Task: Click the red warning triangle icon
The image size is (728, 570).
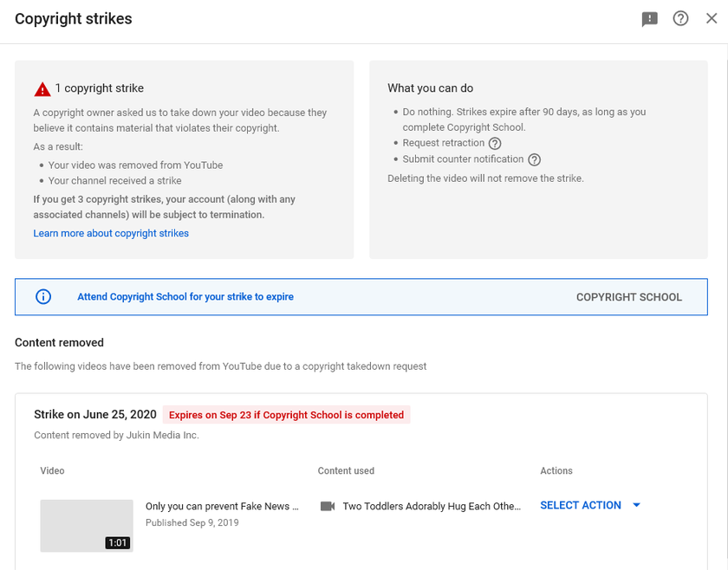Action: click(x=42, y=88)
